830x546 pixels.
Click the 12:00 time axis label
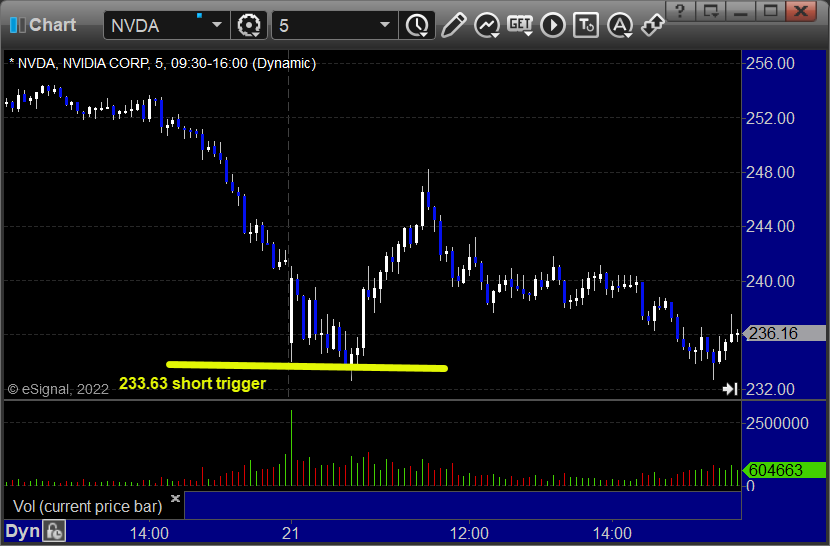coord(469,533)
